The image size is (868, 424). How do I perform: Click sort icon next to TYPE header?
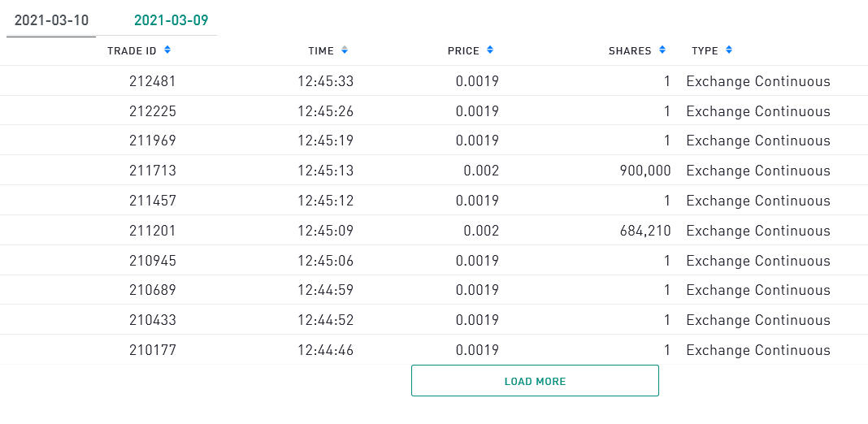(x=729, y=50)
